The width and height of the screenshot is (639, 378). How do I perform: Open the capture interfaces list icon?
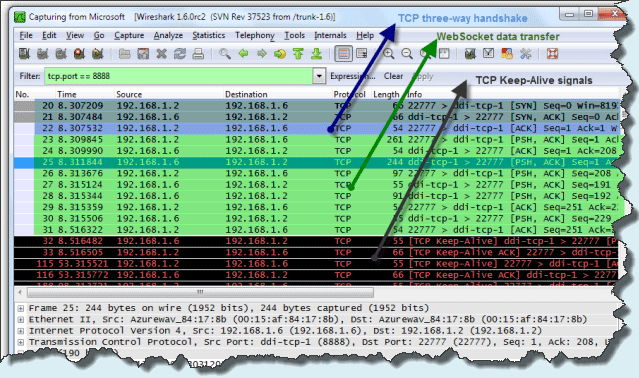pyautogui.click(x=24, y=54)
